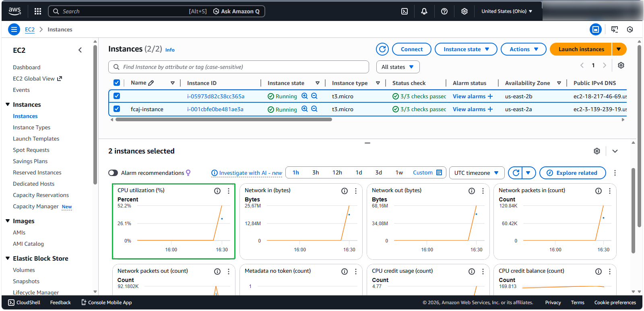Collapse the Images navigation section
The height and width of the screenshot is (311, 644).
(8, 221)
